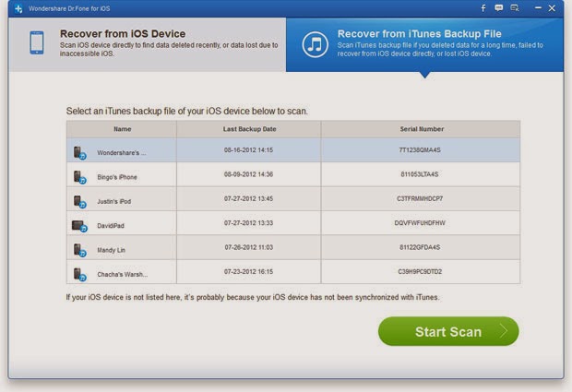
Task: Click the phone icon for iOS Device recovery
Action: pyautogui.click(x=37, y=43)
